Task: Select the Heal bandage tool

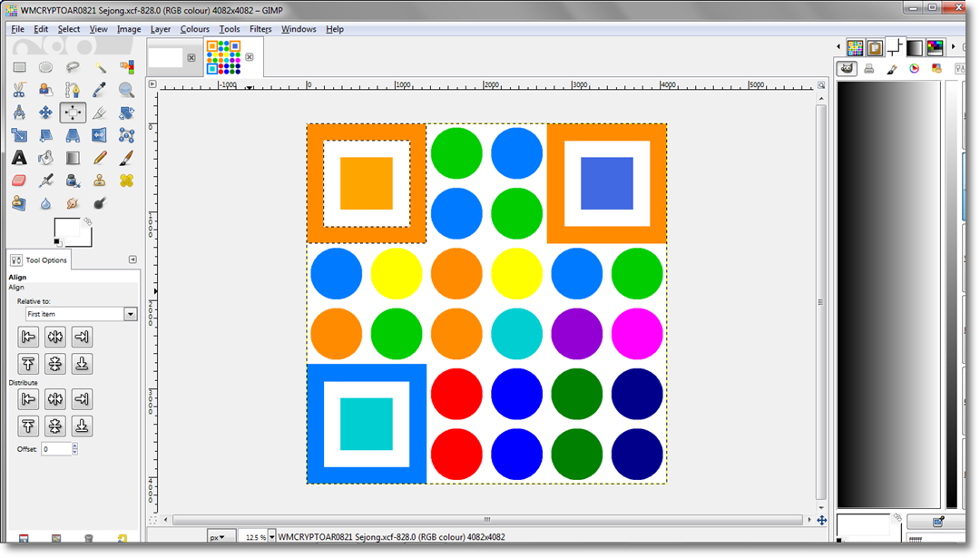Action: (x=127, y=181)
